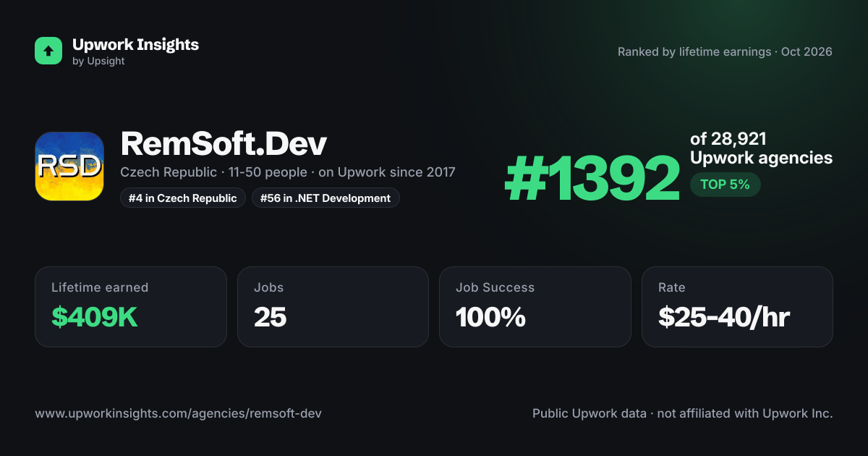Click the RSD agency logo thumbnail
Screen dimensions: 868x456
69,166
